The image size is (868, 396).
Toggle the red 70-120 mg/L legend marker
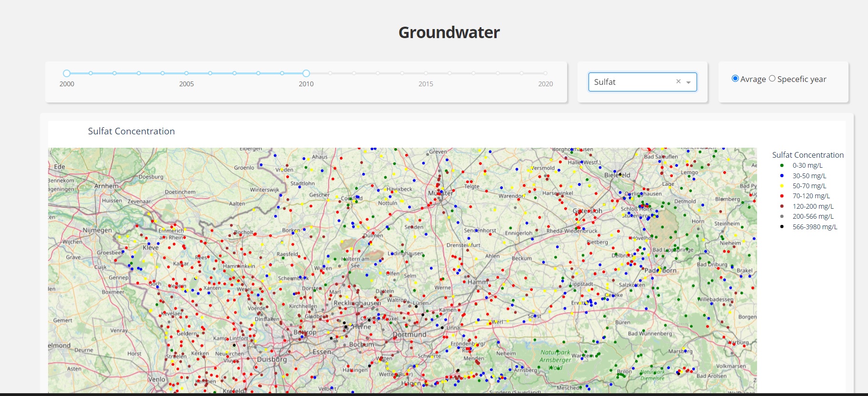(782, 196)
